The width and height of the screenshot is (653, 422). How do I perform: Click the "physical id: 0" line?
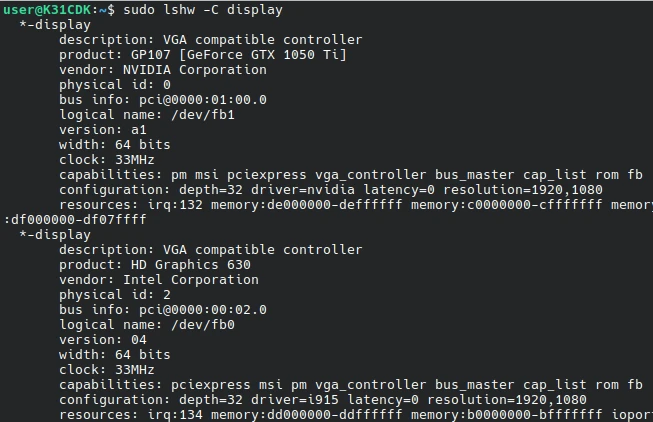click(115, 85)
